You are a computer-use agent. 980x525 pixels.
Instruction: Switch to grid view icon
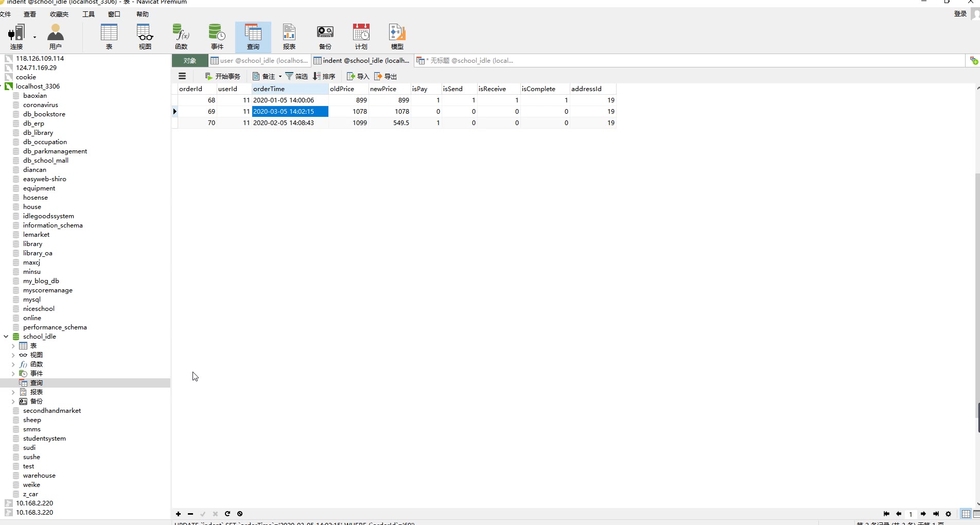[966, 514]
